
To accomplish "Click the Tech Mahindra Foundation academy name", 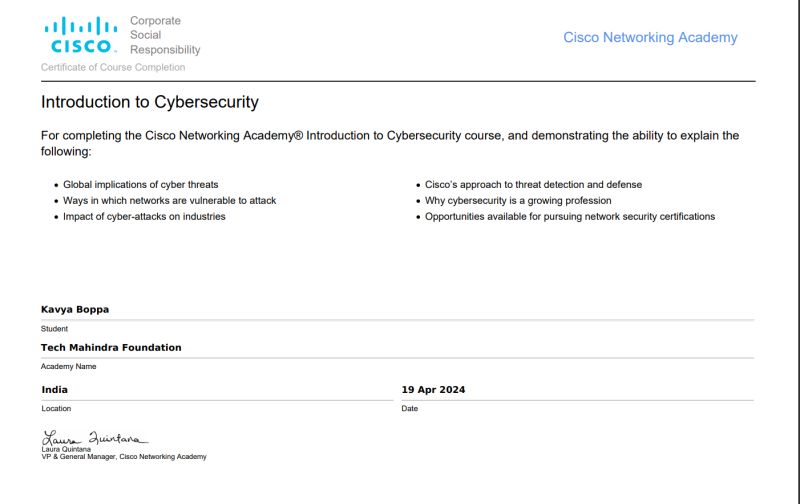I will pos(111,347).
